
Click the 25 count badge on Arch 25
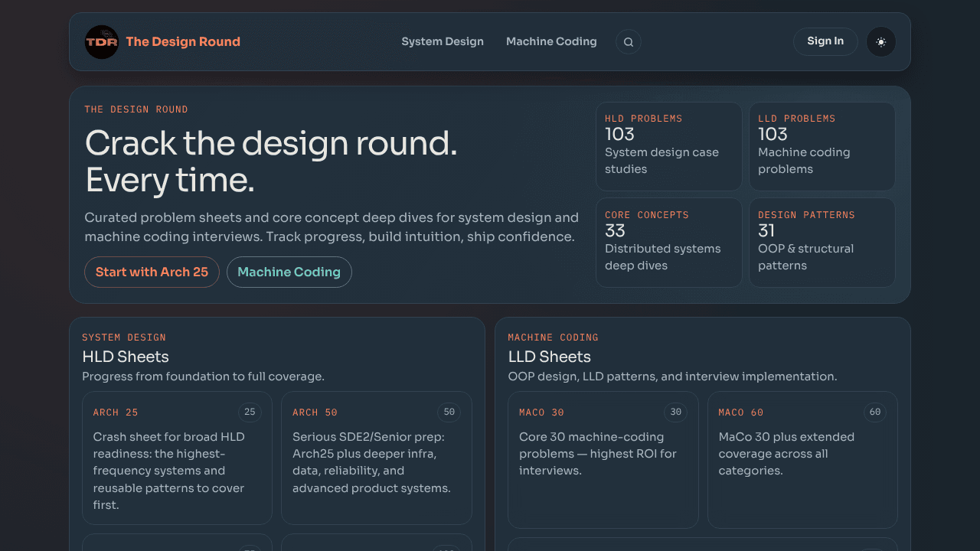pyautogui.click(x=250, y=412)
